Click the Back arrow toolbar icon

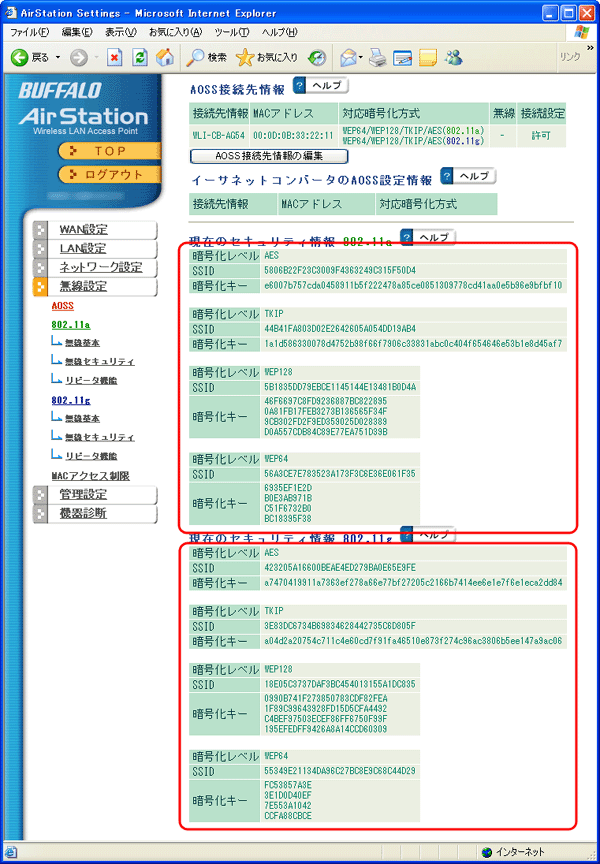[x=20, y=57]
